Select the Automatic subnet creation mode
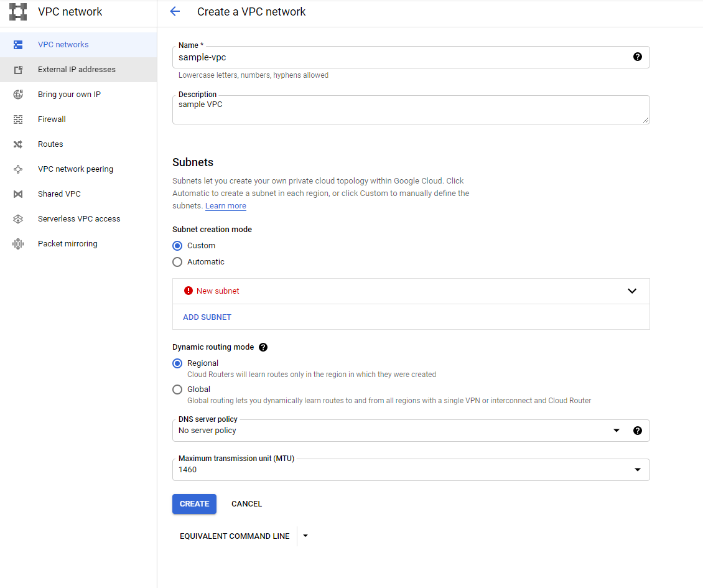Viewport: 703px width, 588px height. coord(177,261)
